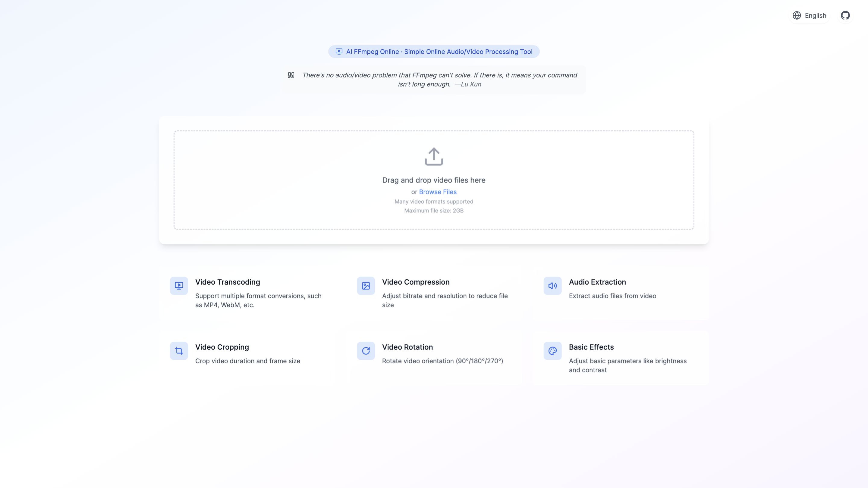Click the Video Transcoding monitor icon
This screenshot has width=868, height=488.
[179, 286]
